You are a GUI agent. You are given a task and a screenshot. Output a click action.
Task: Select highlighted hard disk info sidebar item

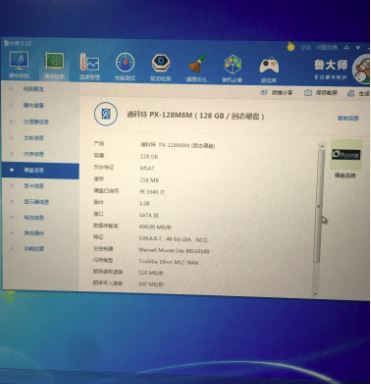tap(40, 170)
